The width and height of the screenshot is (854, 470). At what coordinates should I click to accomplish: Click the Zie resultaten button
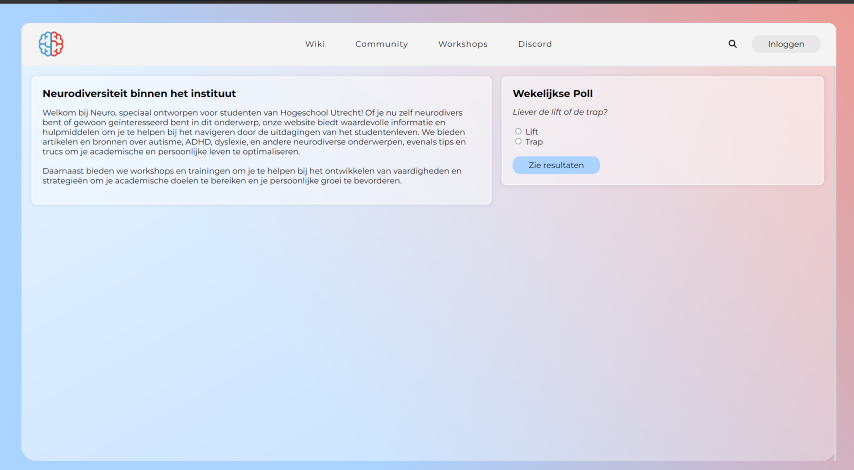[x=556, y=165]
